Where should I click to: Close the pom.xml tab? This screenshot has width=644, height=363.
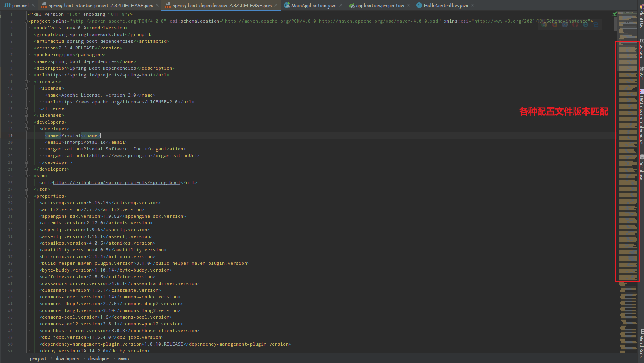click(x=33, y=5)
